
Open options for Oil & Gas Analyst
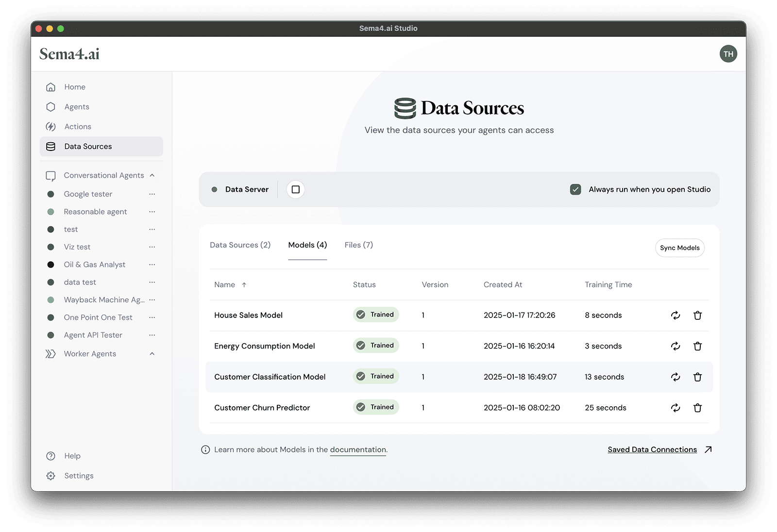(152, 265)
